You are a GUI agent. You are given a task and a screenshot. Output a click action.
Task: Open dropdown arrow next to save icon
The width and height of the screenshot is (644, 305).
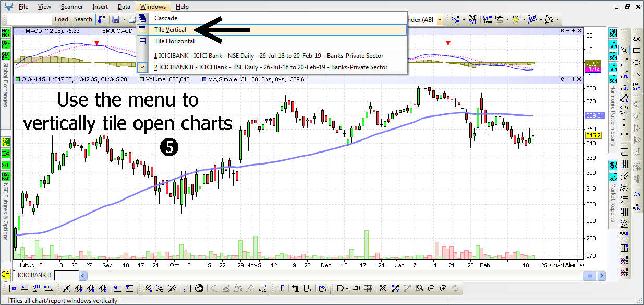pyautogui.click(x=124, y=19)
